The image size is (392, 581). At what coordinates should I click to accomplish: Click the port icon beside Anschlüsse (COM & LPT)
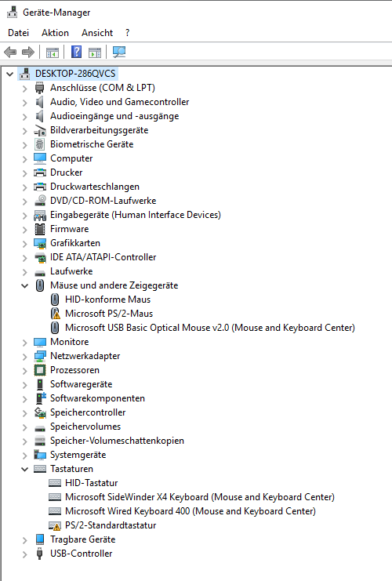click(x=40, y=88)
